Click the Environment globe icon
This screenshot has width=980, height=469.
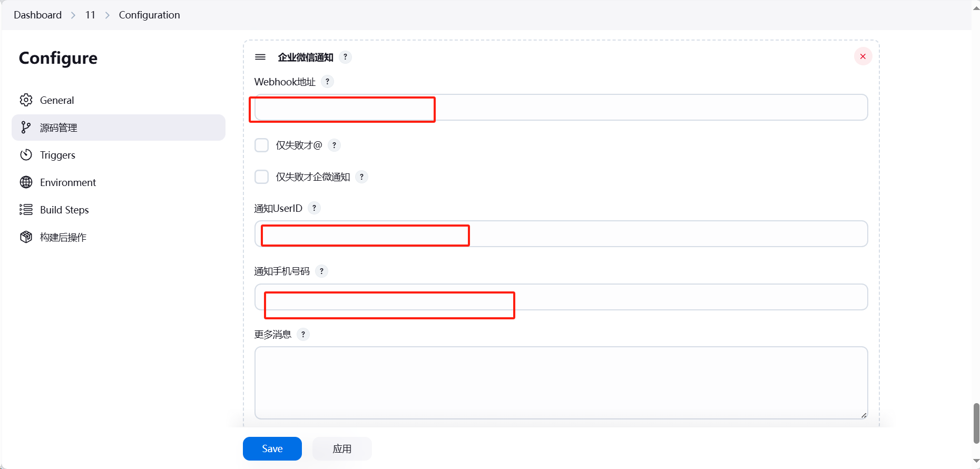click(26, 182)
